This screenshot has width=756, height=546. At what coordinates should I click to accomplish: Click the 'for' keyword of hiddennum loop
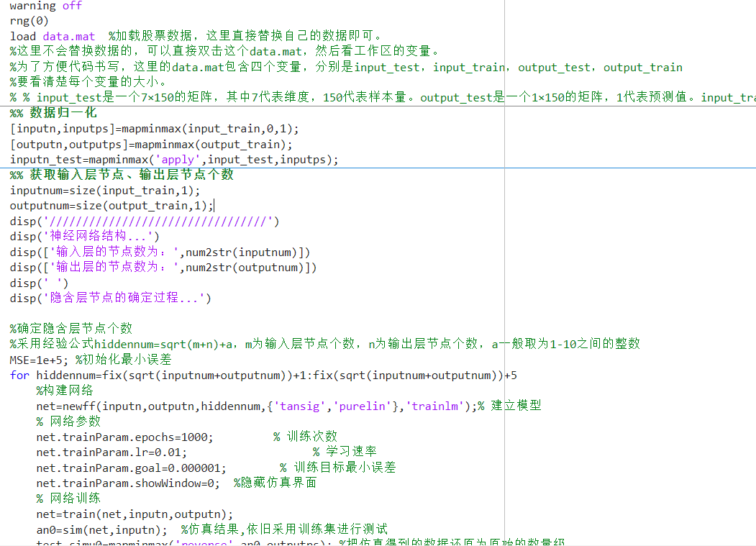point(19,375)
